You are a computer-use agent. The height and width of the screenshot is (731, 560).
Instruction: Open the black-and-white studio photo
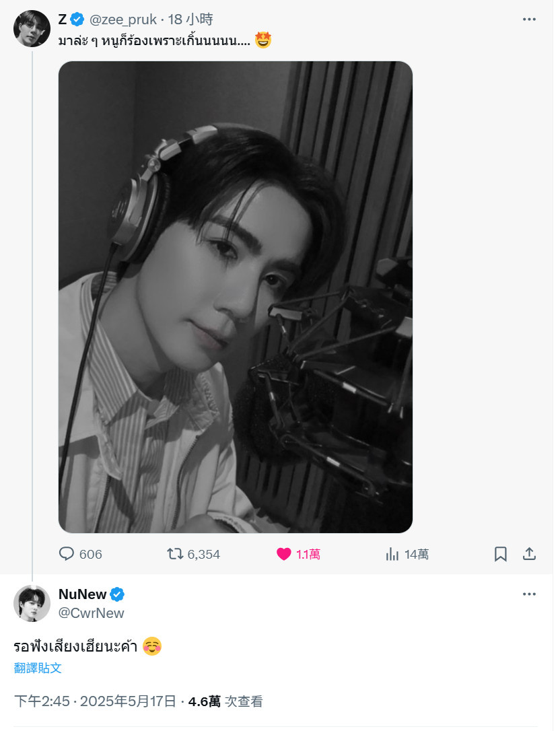236,297
